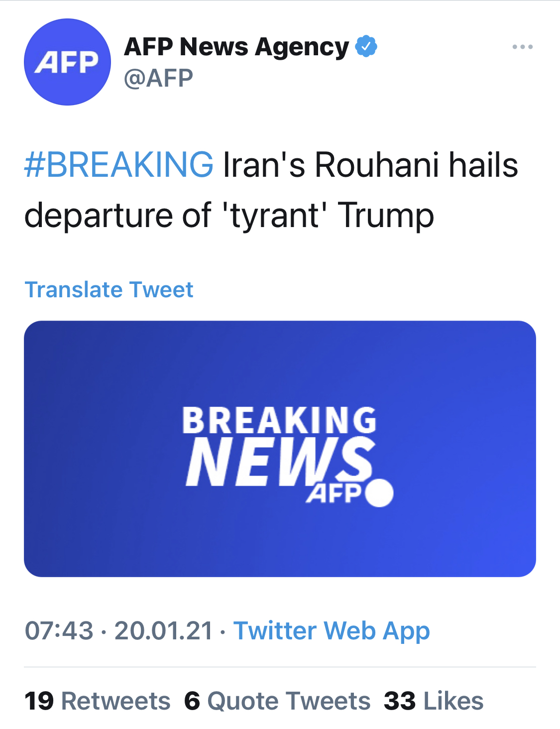The width and height of the screenshot is (560, 729).
Task: Open the Twitter Web App source link
Action: coord(332,630)
